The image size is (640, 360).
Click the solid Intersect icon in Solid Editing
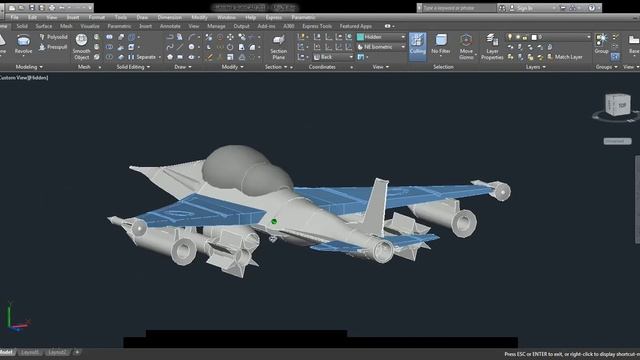point(109,57)
